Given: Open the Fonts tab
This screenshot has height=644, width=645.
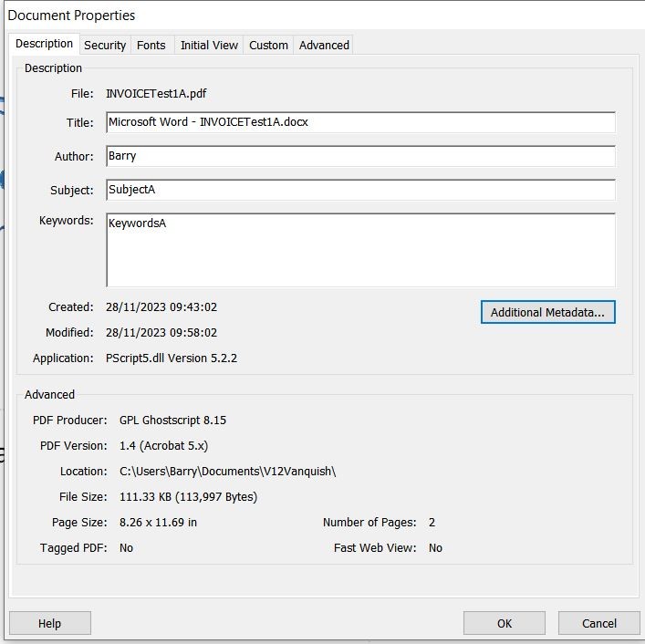Looking at the screenshot, I should (151, 46).
